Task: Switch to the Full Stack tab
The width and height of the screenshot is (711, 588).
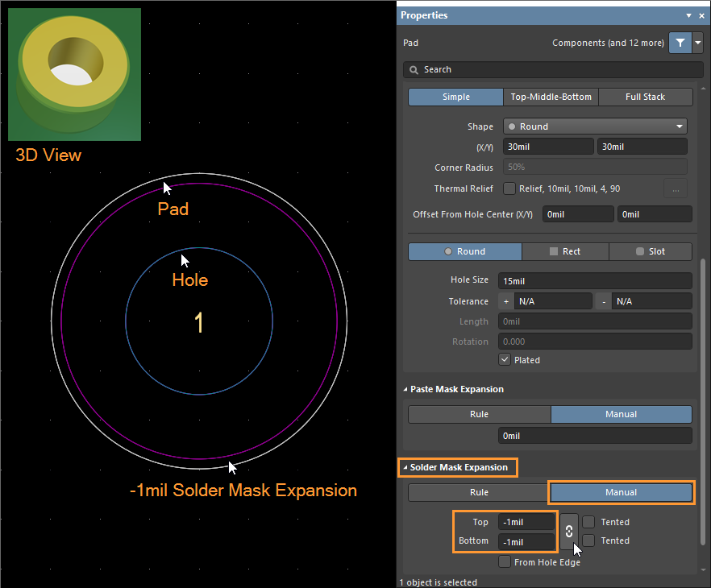Action: pos(645,97)
